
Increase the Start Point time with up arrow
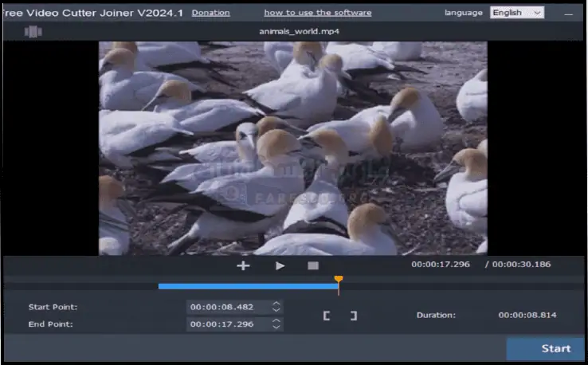point(276,304)
